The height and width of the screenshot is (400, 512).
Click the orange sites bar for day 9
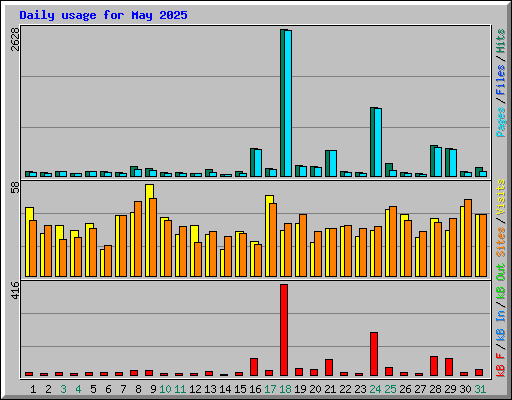coord(153,237)
